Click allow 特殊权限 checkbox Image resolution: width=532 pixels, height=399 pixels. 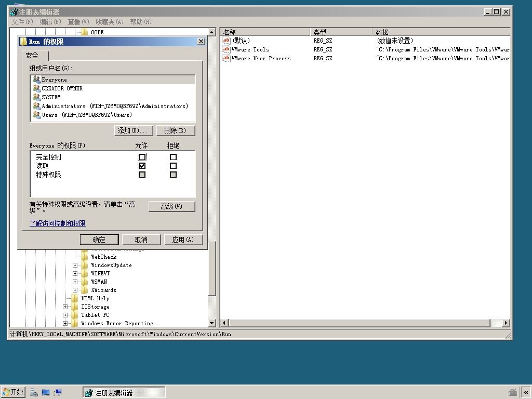pyautogui.click(x=142, y=175)
